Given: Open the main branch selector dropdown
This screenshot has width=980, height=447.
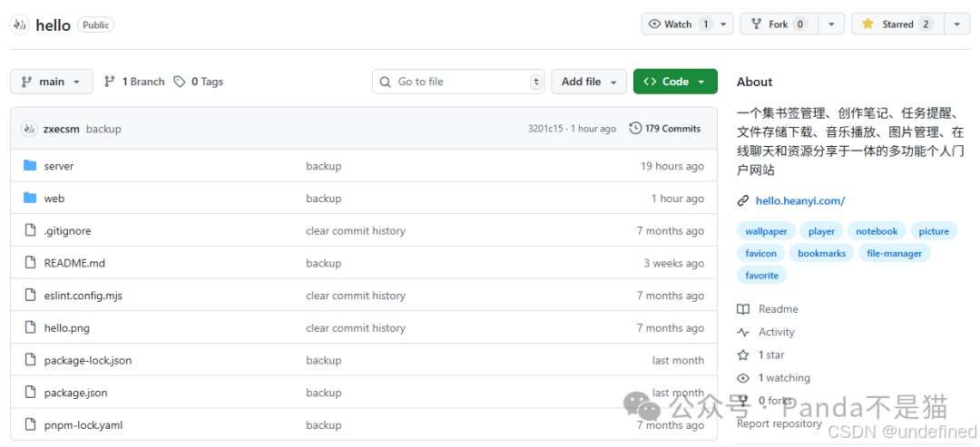Looking at the screenshot, I should (52, 82).
